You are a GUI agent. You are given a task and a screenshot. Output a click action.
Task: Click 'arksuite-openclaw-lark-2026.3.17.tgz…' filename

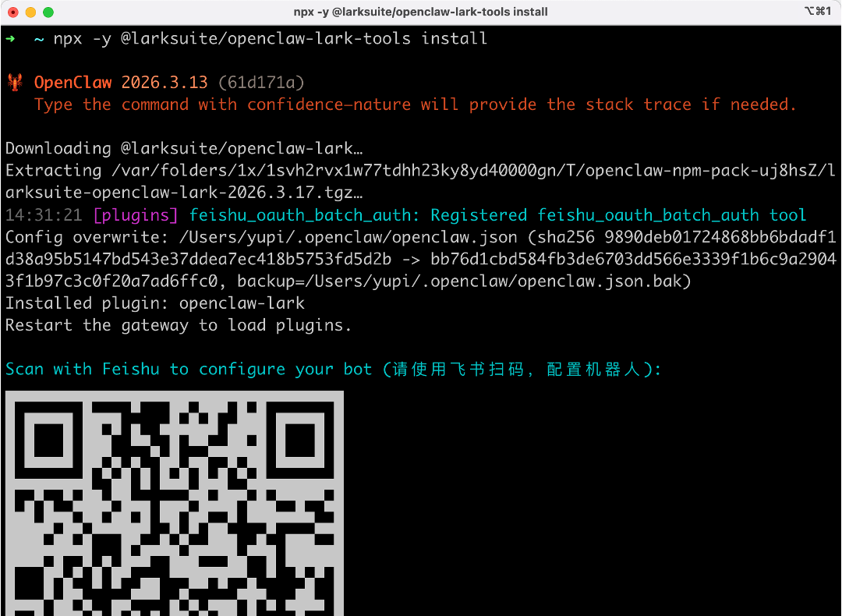184,193
